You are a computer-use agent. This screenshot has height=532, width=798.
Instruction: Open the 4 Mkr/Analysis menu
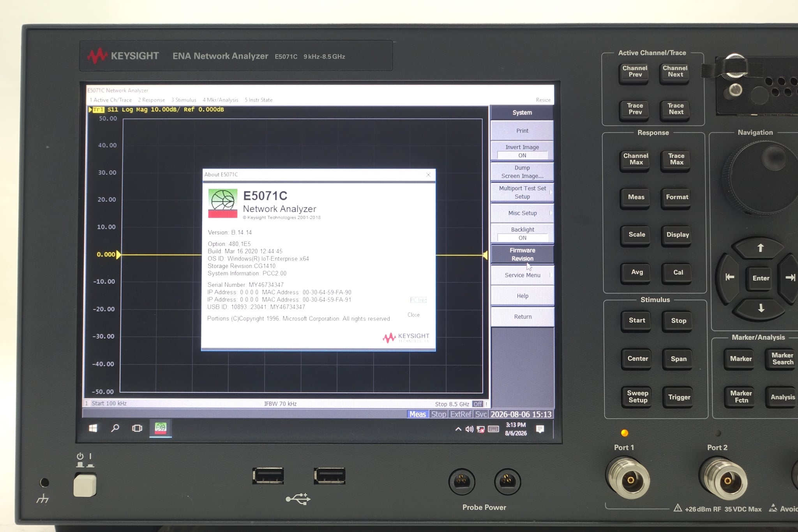click(221, 100)
